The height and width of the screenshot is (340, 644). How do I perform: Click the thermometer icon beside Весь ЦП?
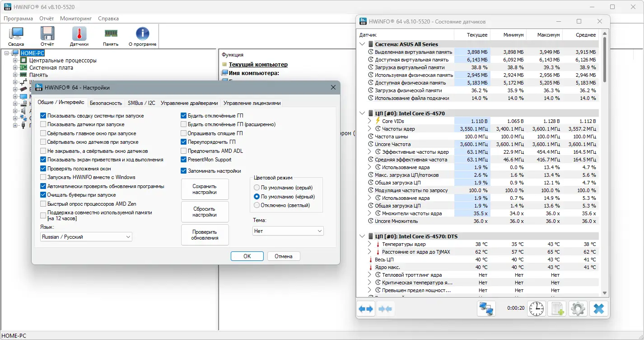(x=371, y=260)
